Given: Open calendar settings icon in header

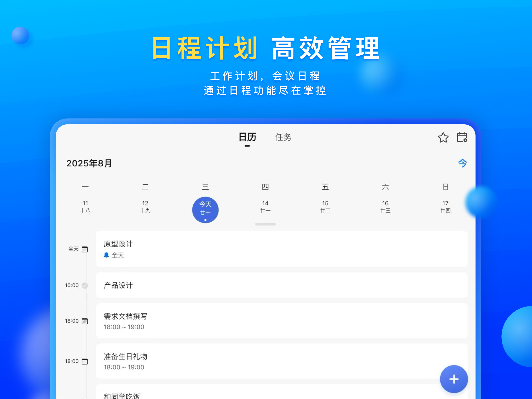Looking at the screenshot, I should pyautogui.click(x=462, y=137).
